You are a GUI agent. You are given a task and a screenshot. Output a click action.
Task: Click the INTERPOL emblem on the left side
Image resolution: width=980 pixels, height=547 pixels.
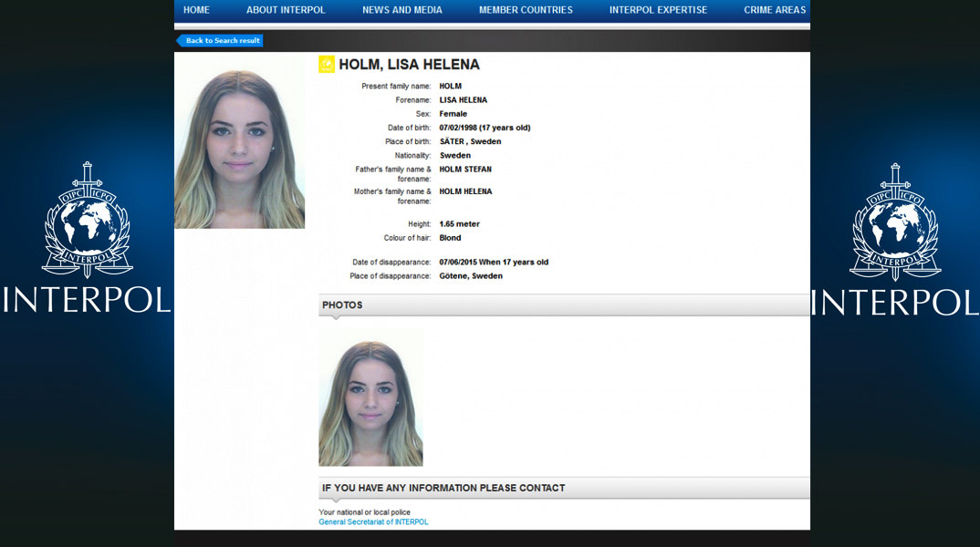(x=88, y=222)
